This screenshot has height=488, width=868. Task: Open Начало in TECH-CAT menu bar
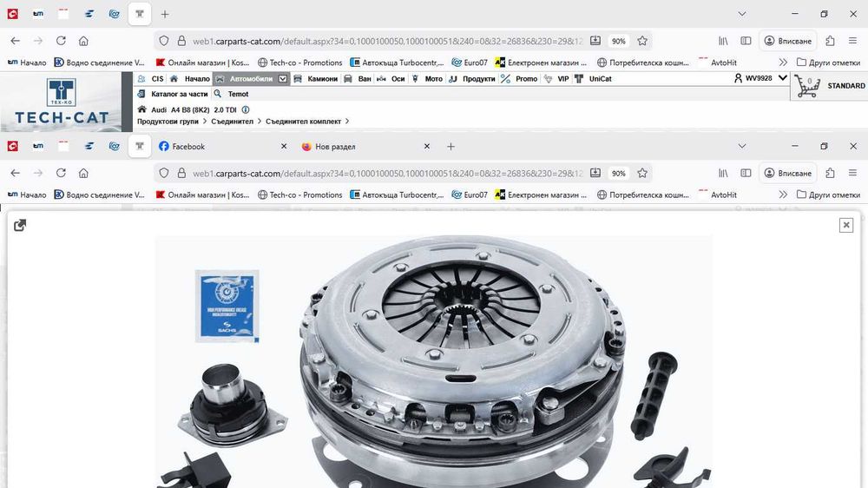coord(190,79)
